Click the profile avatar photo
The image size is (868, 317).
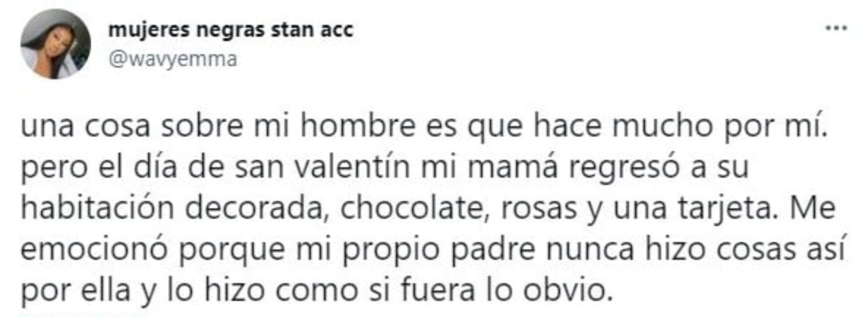(x=56, y=45)
